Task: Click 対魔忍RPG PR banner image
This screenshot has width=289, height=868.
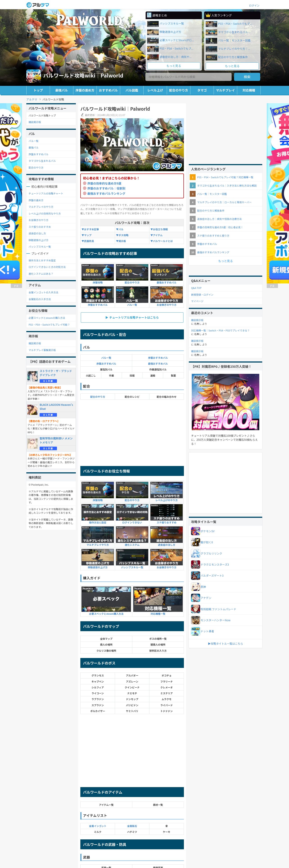Action: click(x=225, y=402)
